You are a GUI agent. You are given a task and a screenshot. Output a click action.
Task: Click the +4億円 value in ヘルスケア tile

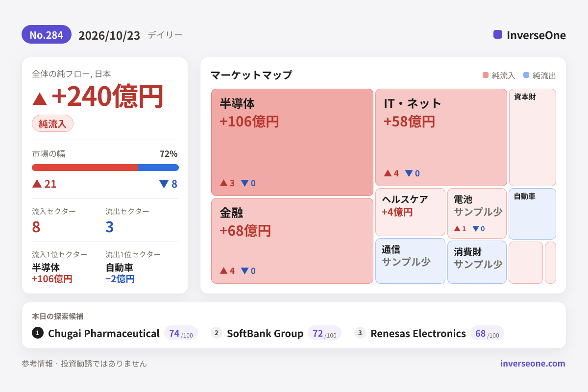coord(397,212)
